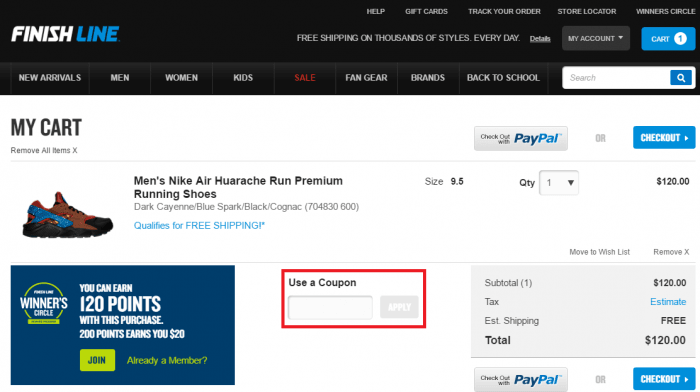Click Already a Member? link
700x392 pixels.
click(167, 360)
